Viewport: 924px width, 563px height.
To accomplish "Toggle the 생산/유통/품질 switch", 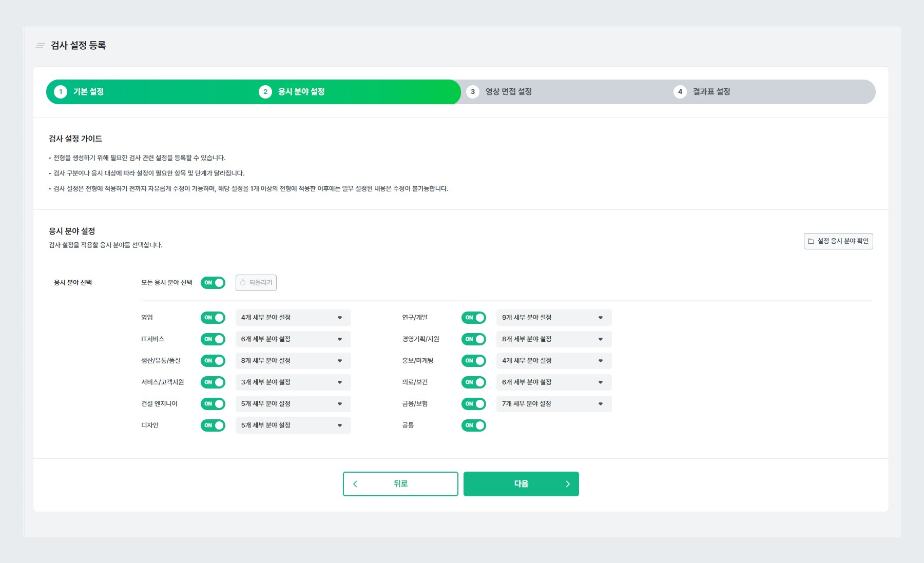I will click(213, 361).
